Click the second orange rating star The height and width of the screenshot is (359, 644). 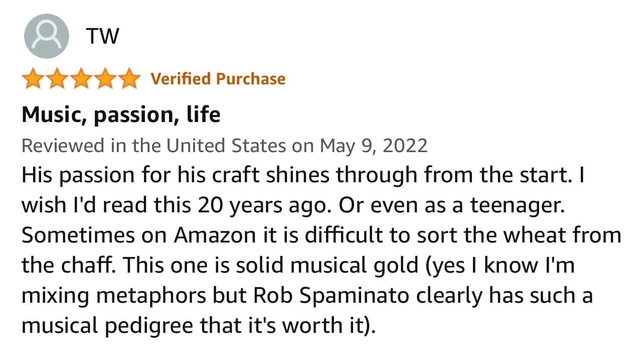pyautogui.click(x=57, y=79)
